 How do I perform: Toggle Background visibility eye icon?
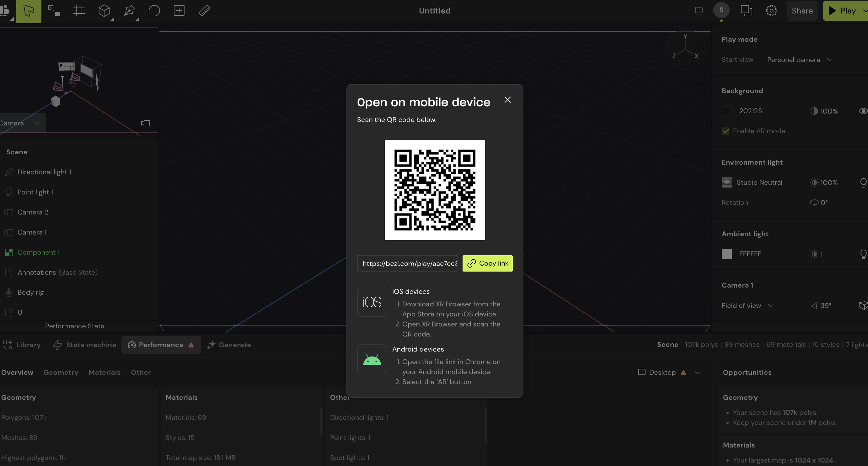click(x=863, y=111)
